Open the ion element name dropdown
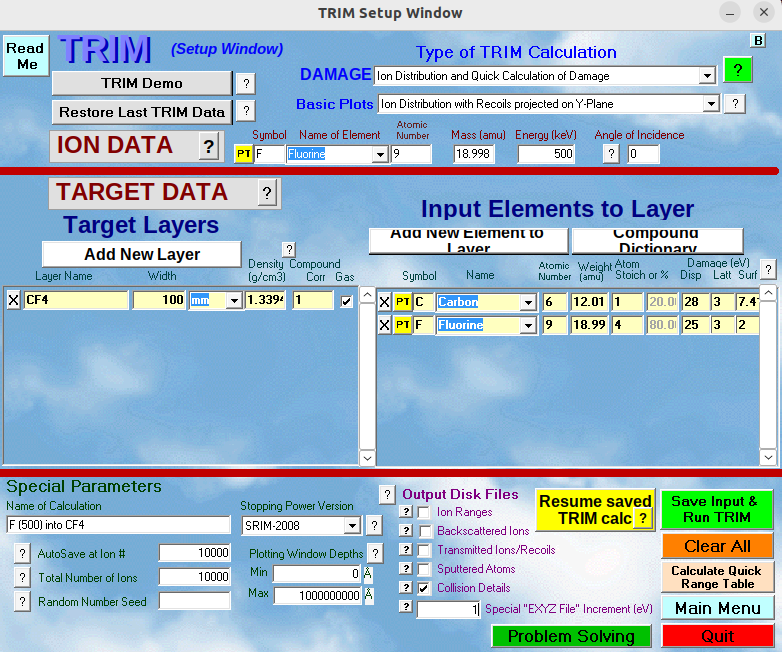The image size is (782, 652). click(380, 154)
